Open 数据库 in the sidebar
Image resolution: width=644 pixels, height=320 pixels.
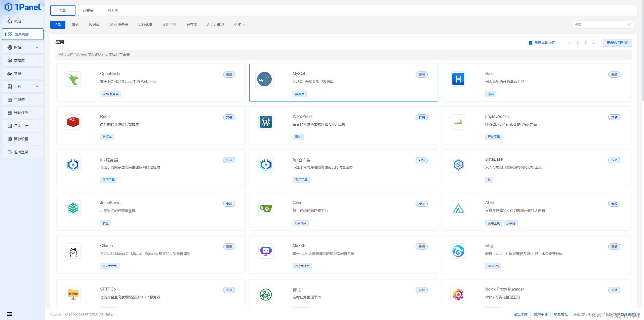[x=23, y=60]
